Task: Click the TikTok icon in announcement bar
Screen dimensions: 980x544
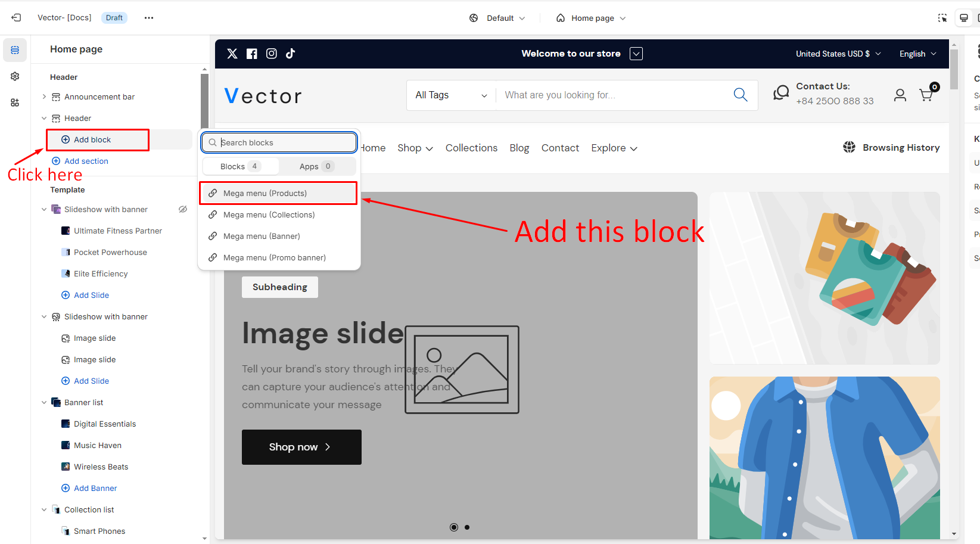Action: point(290,54)
